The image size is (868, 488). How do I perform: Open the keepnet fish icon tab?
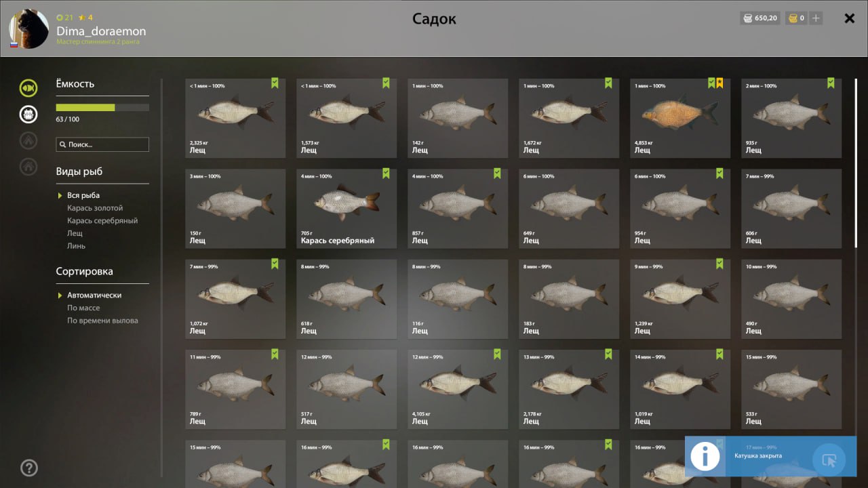(x=28, y=87)
